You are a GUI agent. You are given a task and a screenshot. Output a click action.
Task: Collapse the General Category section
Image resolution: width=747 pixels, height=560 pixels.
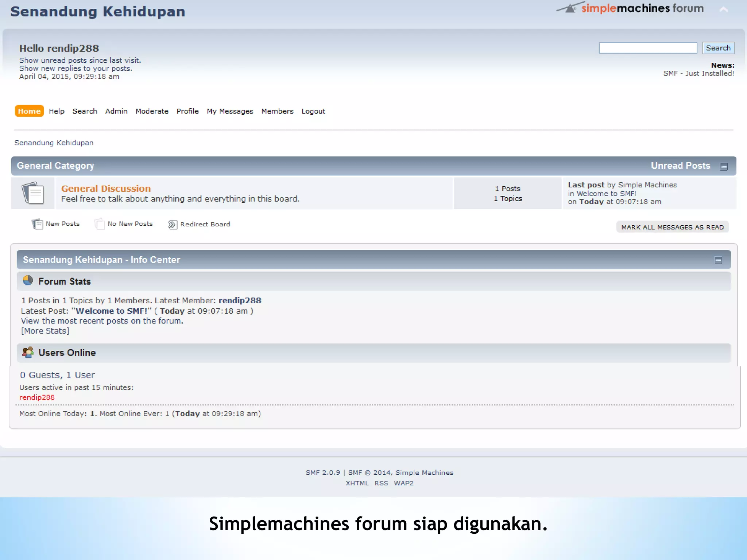pos(724,167)
